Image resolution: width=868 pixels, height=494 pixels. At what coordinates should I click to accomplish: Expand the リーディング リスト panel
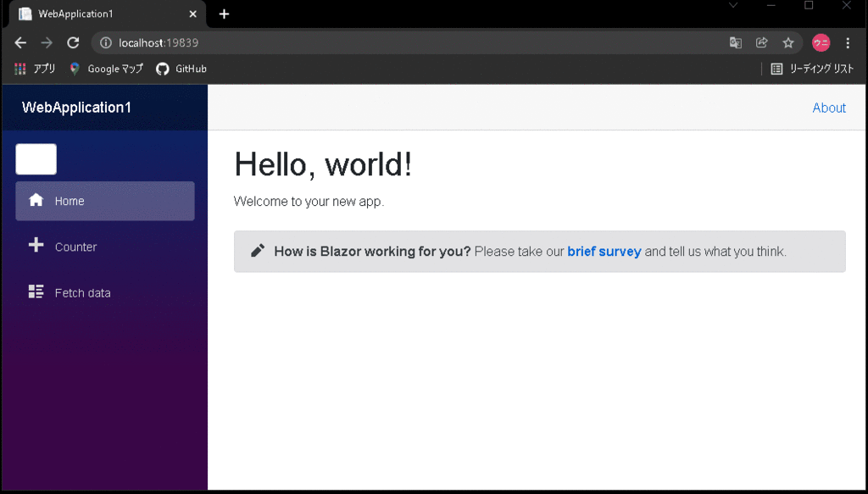coord(812,69)
